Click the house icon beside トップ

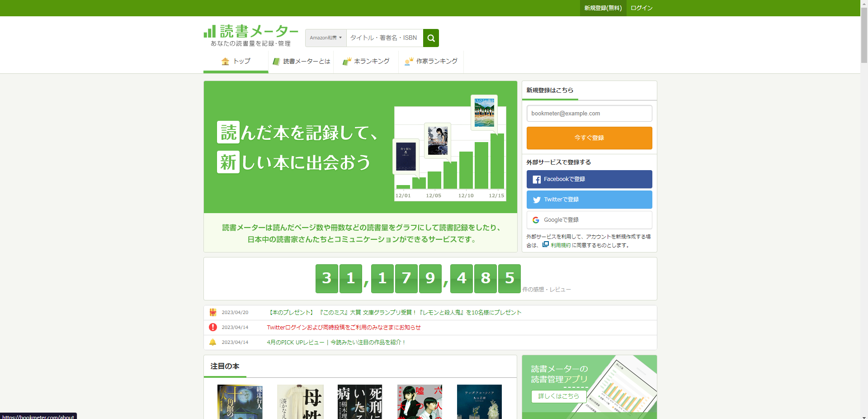tap(225, 62)
